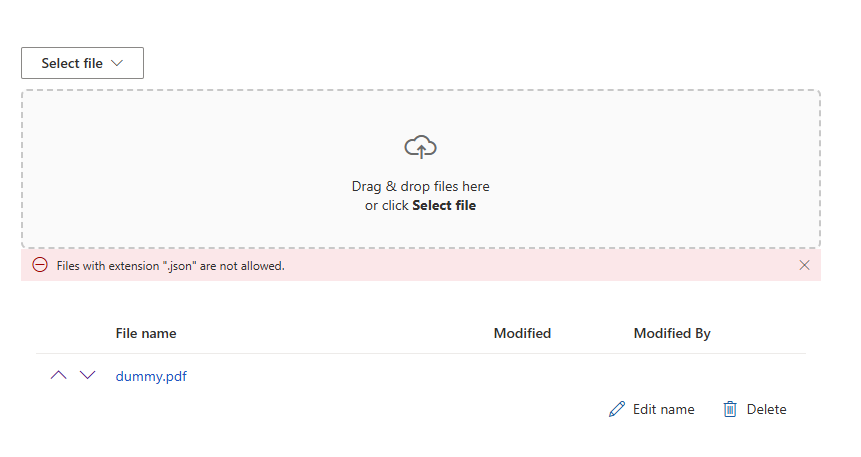Screen dimensions: 861x457
Task: Click the cloud upload icon
Action: coord(421,147)
